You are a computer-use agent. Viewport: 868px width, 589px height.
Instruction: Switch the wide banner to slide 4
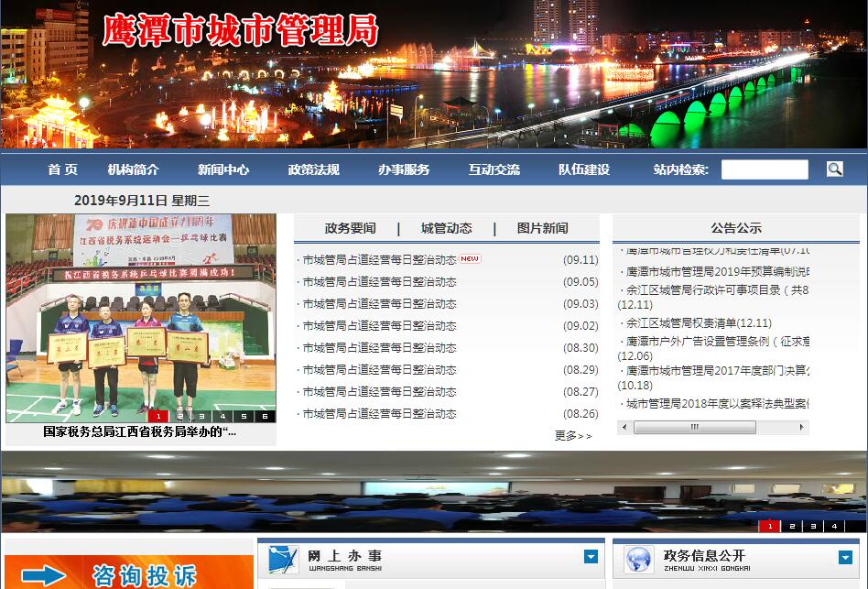coord(834,526)
